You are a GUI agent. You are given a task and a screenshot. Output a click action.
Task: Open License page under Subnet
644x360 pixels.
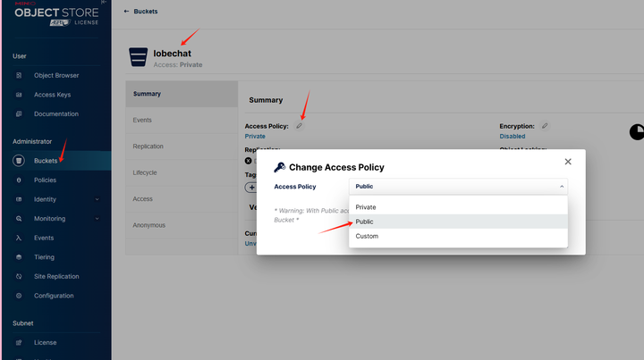coord(46,342)
